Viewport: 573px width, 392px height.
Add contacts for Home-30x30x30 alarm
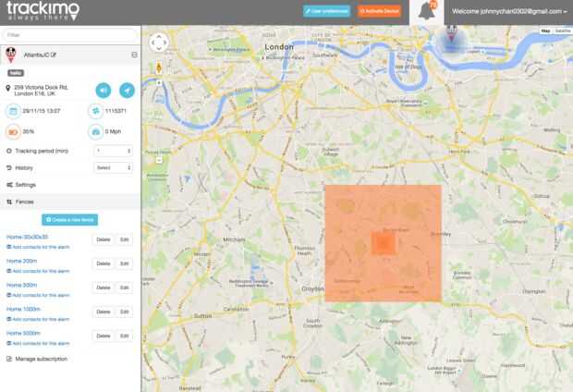tap(39, 247)
